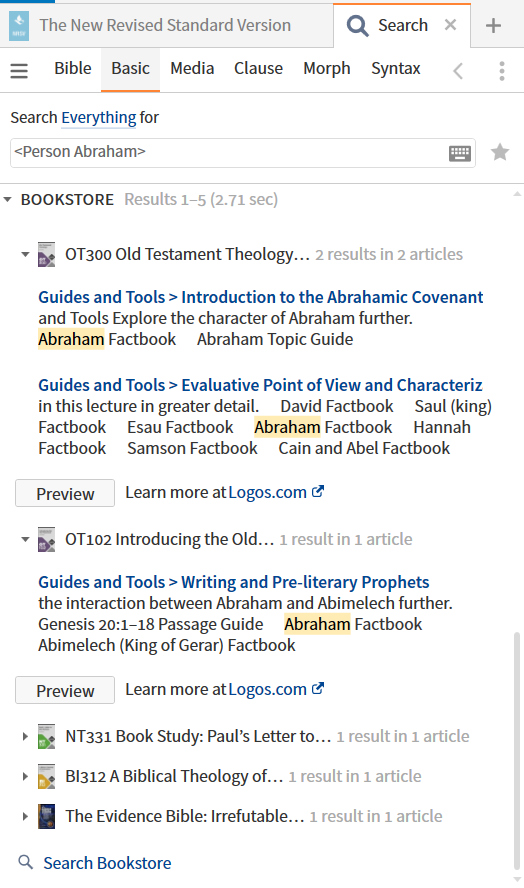Switch to the Morph search tab

coord(327,69)
